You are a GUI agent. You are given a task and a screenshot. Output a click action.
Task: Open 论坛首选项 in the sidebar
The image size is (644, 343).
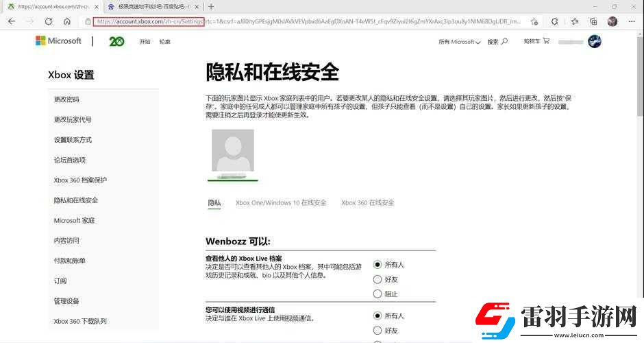tap(69, 160)
